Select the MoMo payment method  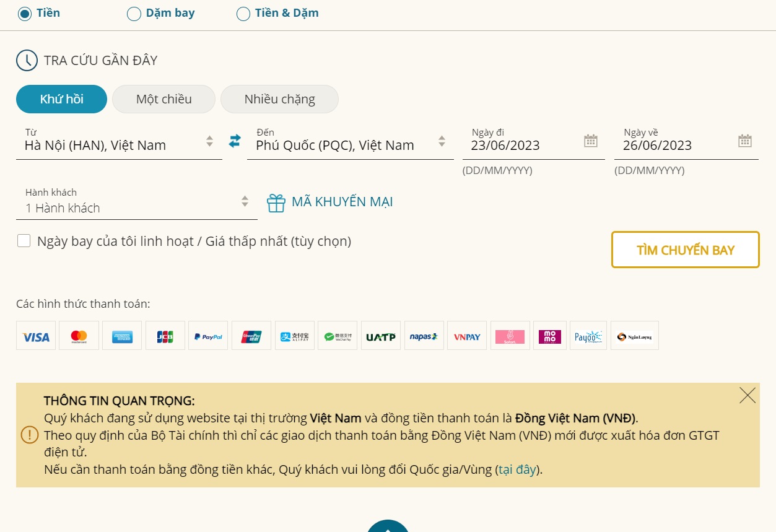pyautogui.click(x=550, y=335)
